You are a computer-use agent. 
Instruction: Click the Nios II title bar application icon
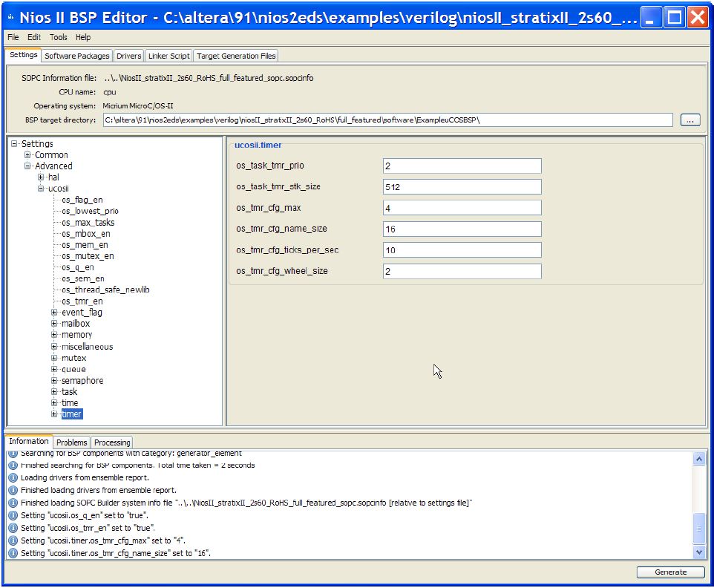[x=11, y=17]
